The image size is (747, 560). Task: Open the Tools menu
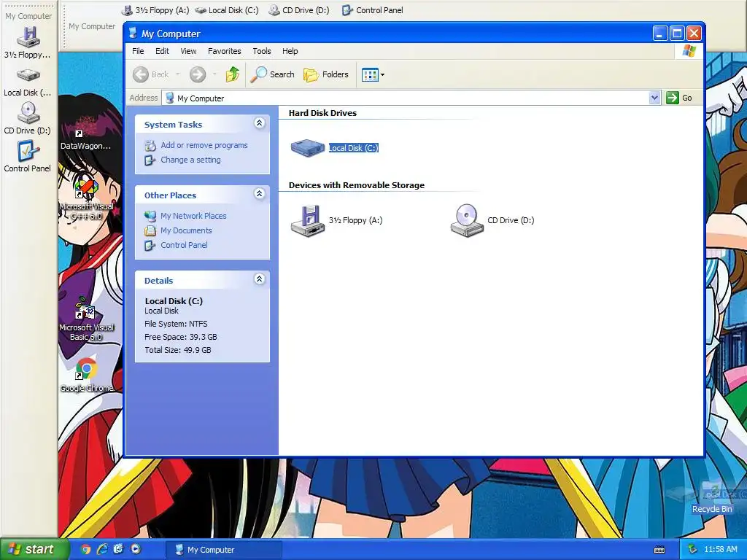[262, 51]
